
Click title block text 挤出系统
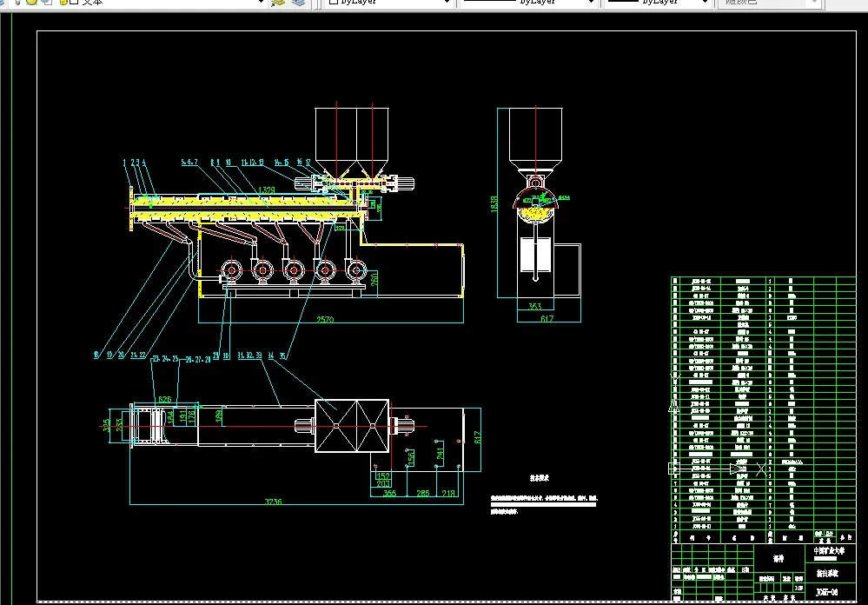pos(827,574)
